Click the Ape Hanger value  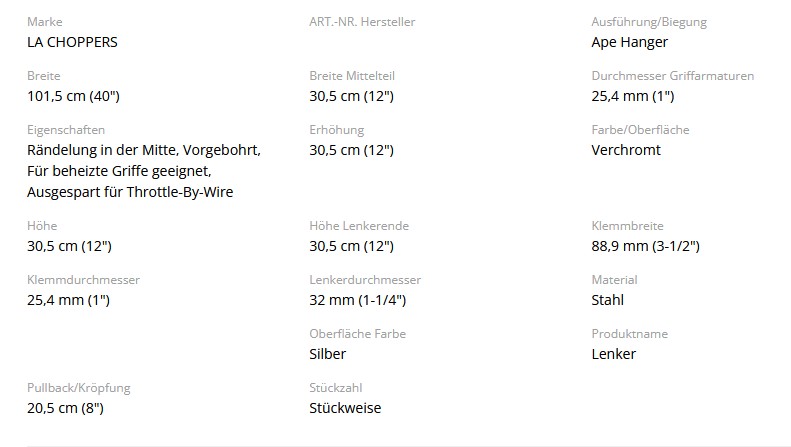coord(630,42)
